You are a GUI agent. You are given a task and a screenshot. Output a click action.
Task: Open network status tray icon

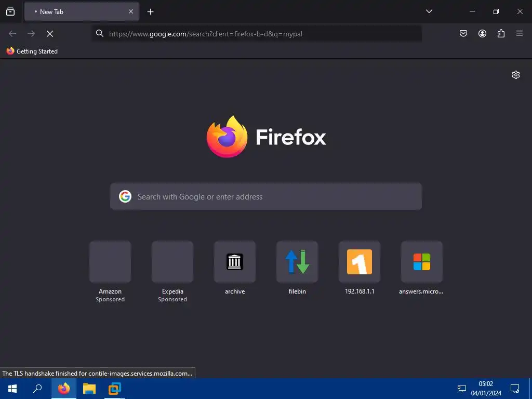[x=461, y=389]
